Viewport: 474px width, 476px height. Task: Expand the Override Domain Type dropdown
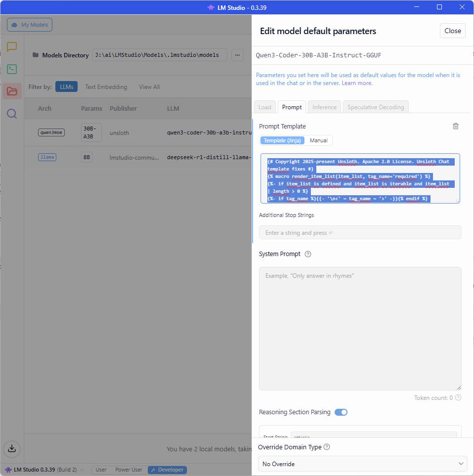(362, 464)
